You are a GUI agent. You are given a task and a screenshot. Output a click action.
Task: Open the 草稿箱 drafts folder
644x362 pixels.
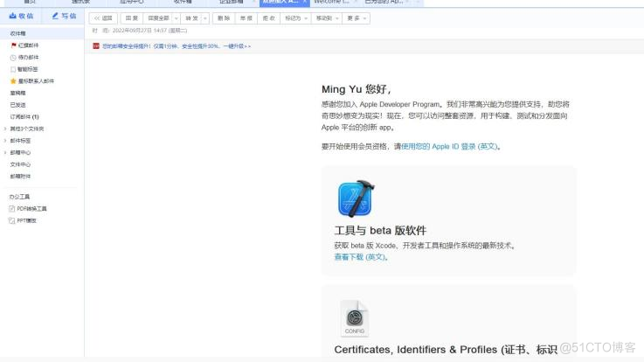click(x=17, y=93)
